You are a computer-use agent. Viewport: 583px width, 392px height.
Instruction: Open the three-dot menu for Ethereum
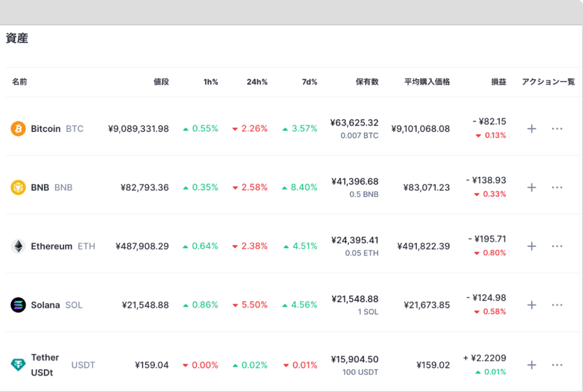coord(557,246)
